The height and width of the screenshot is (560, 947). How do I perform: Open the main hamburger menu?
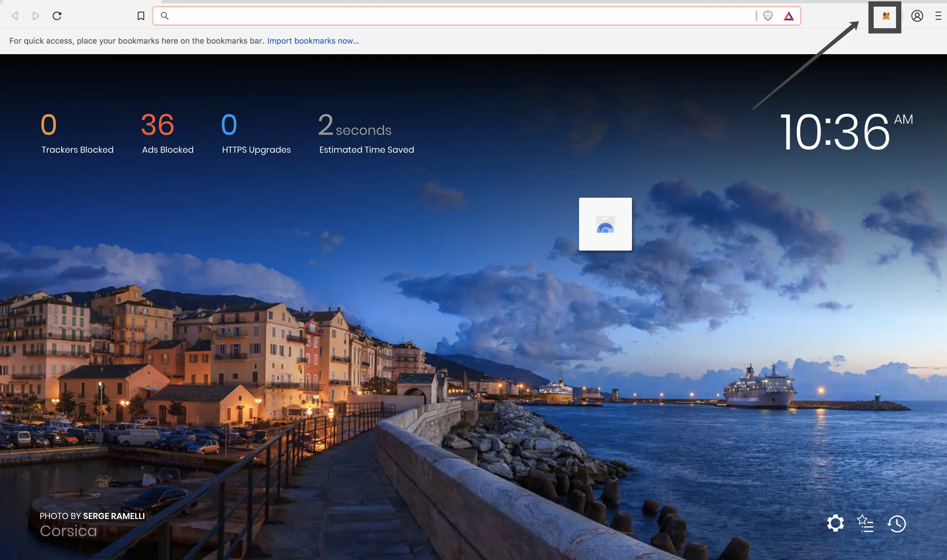pos(938,16)
